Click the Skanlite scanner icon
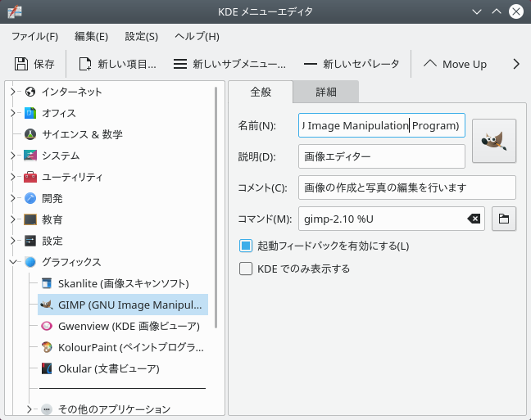531x420 pixels. 47,283
